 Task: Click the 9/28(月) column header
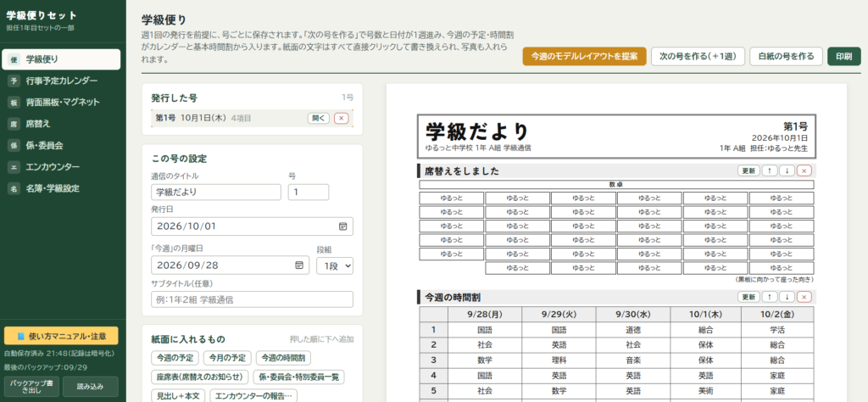tap(484, 314)
